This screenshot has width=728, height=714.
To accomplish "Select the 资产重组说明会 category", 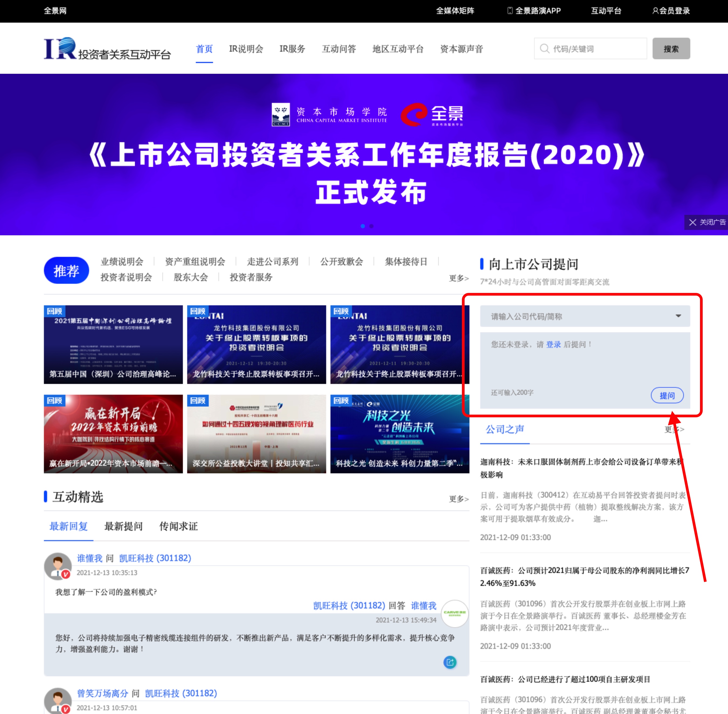I will point(195,261).
